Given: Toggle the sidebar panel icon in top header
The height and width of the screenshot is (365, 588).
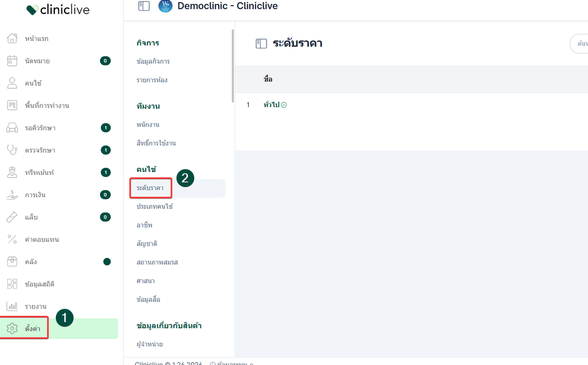Looking at the screenshot, I should (144, 6).
